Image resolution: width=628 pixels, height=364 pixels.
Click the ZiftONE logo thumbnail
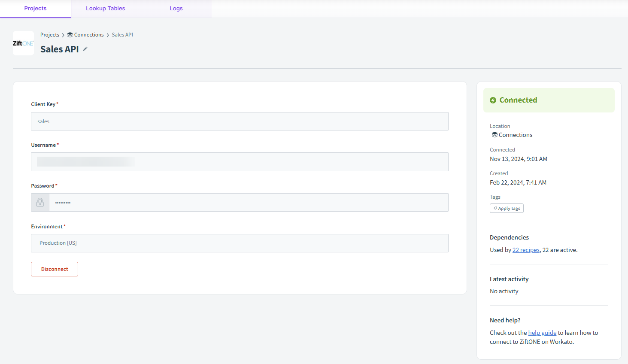click(23, 43)
